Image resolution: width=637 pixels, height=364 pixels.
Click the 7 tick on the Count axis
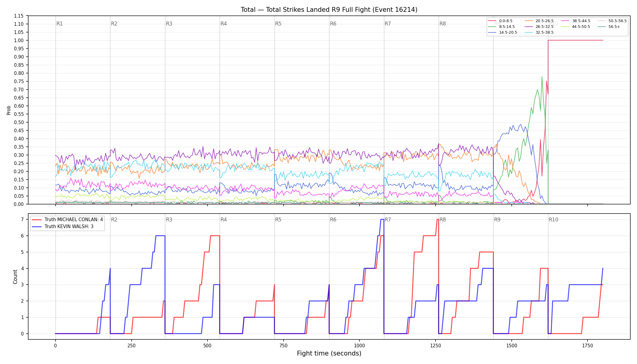pyautogui.click(x=22, y=219)
